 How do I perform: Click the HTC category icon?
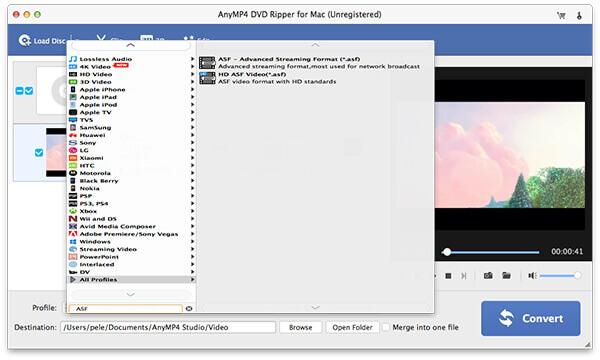(x=73, y=165)
